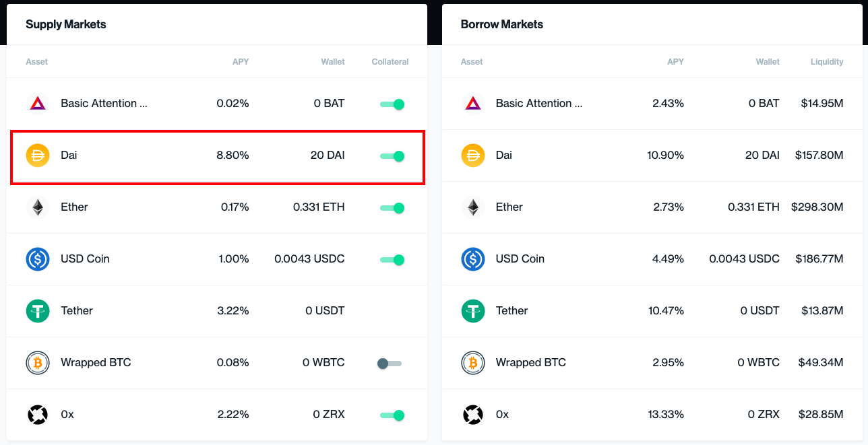
Task: Disable 0x collateral switch
Action: point(392,415)
